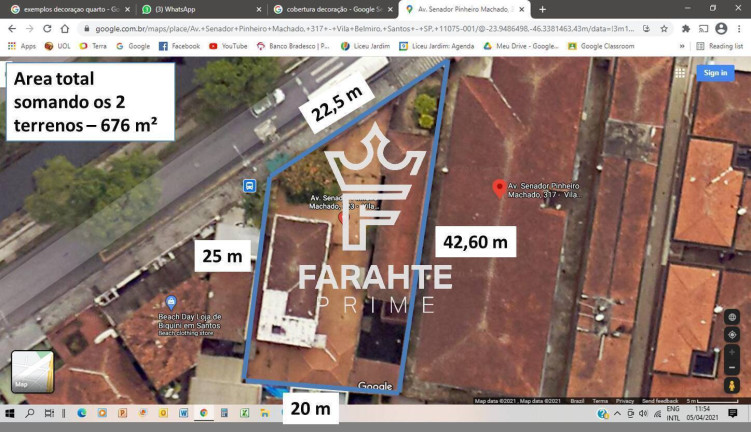Open the Chrome extensions puzzle icon
751x432 pixels.
[x=686, y=29]
